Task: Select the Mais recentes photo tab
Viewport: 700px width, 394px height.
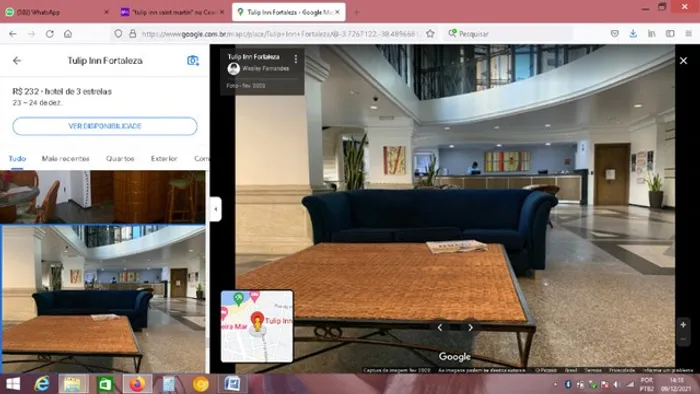Action: (x=66, y=158)
